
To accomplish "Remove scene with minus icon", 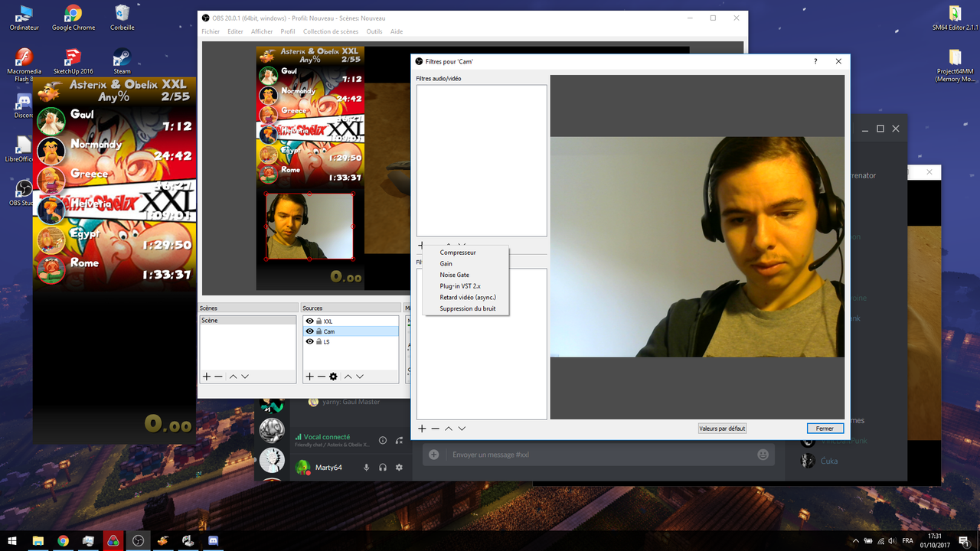I will coord(218,377).
